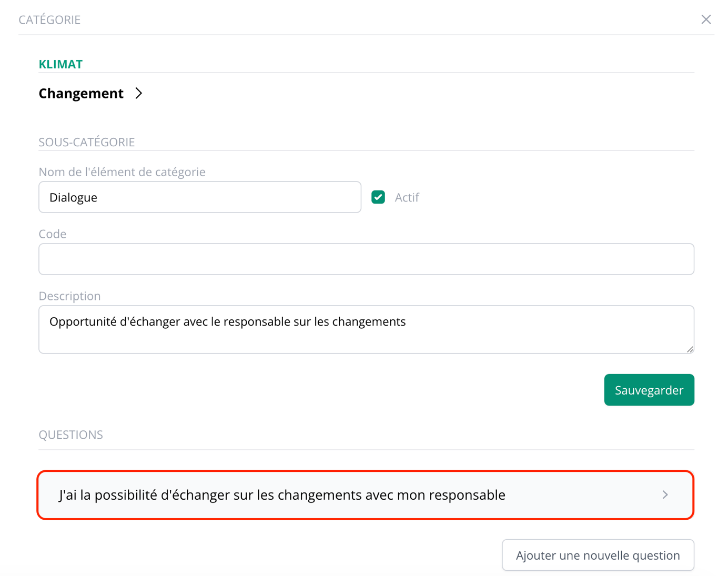
Task: Select the green Actif checkmark icon
Action: click(x=378, y=197)
